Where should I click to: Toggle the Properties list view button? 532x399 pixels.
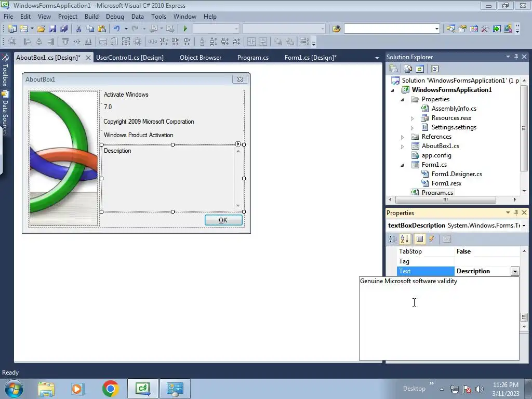pos(420,239)
